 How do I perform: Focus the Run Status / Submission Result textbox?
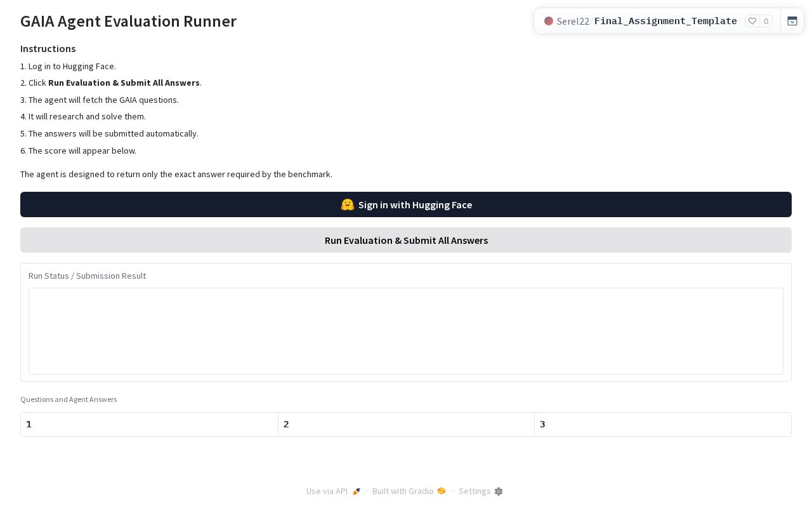tap(406, 331)
